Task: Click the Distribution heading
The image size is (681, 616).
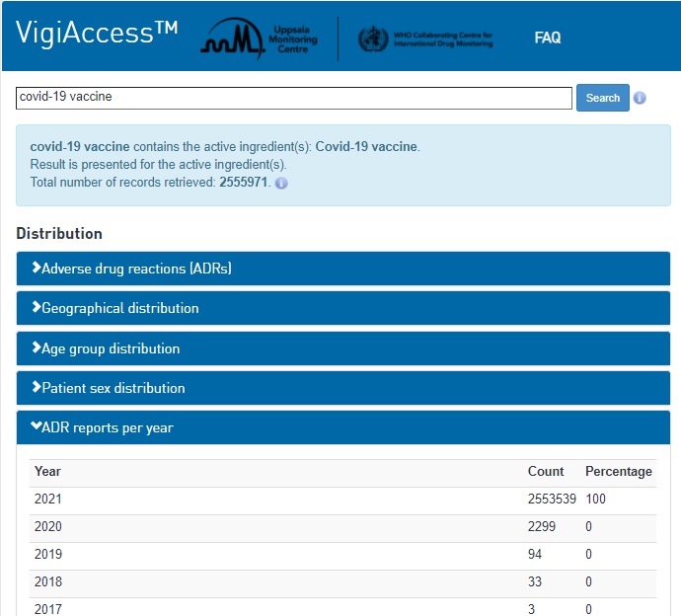Action: [x=59, y=234]
